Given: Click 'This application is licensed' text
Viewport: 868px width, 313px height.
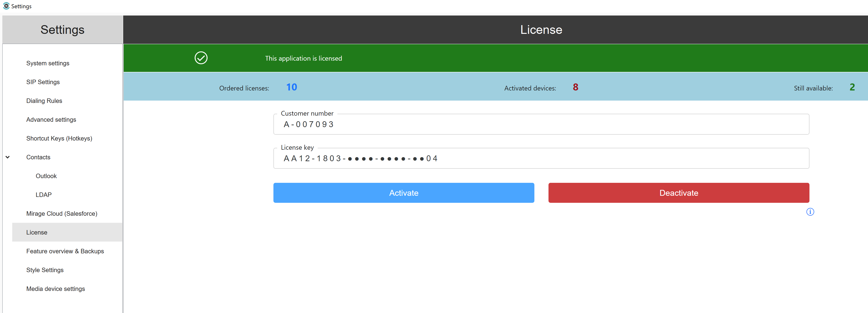Looking at the screenshot, I should [303, 58].
